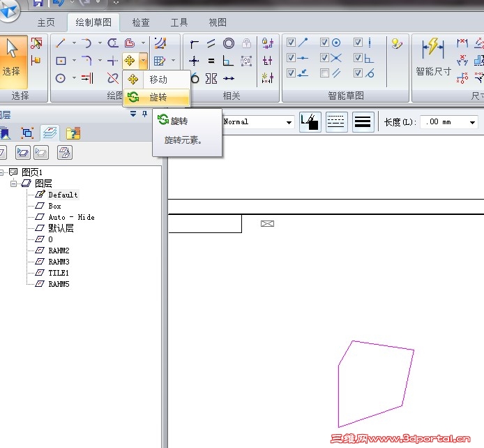The width and height of the screenshot is (484, 448).
Task: Toggle the center point IntelliSketch checkbox
Action: pyautogui.click(x=324, y=42)
